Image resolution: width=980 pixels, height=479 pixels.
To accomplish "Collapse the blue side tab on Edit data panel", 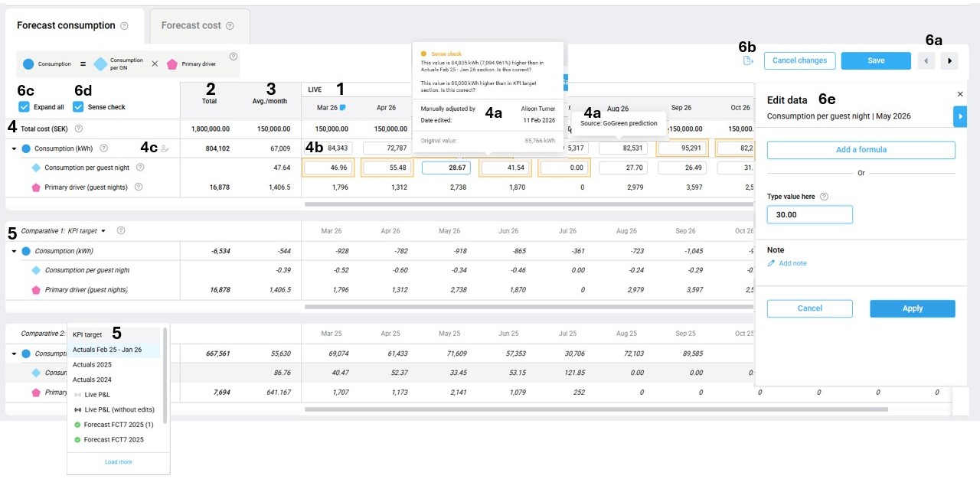I will [x=961, y=116].
